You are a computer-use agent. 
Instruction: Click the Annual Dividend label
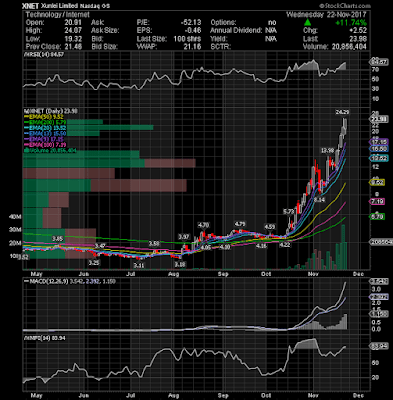[x=236, y=30]
